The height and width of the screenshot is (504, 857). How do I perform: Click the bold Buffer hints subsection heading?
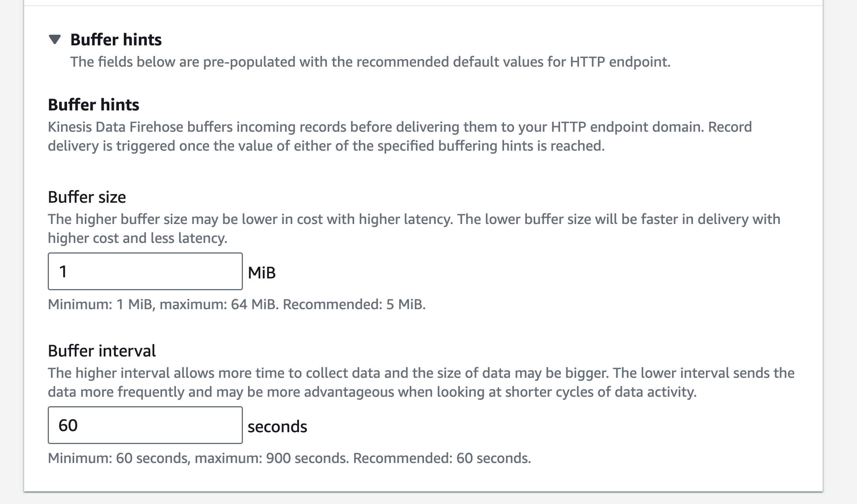93,105
